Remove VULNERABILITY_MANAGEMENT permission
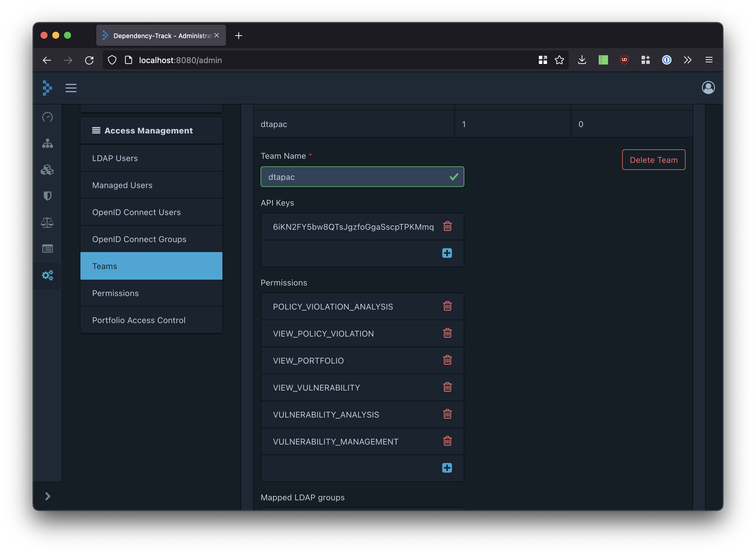Viewport: 756px width, 554px height. 447,441
